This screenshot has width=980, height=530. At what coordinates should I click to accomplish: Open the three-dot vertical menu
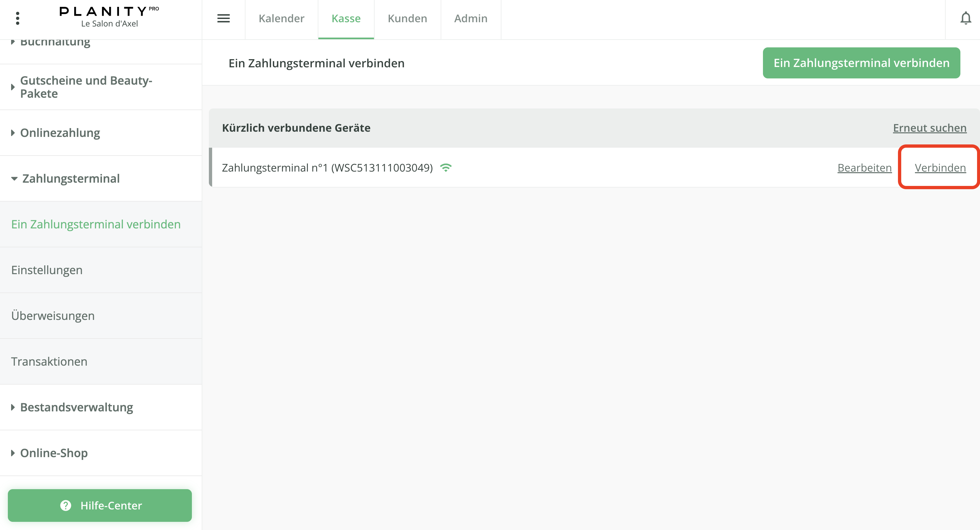[x=18, y=18]
